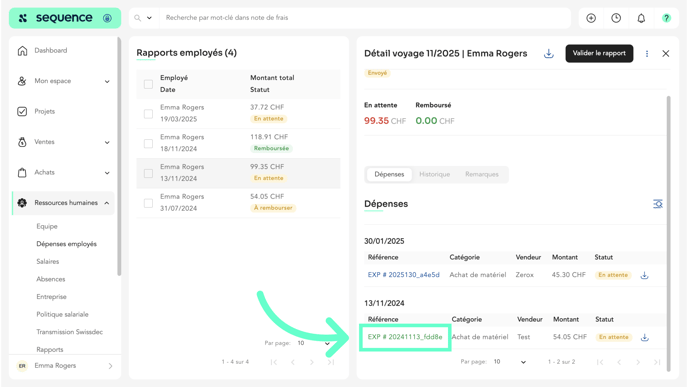Screen dimensions: 688x387
Task: Switch to the Remarques tab
Action: (482, 175)
